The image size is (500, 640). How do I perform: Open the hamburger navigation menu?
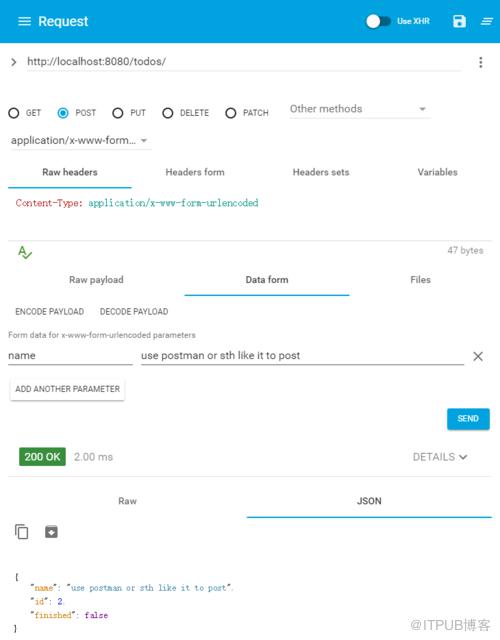(24, 21)
